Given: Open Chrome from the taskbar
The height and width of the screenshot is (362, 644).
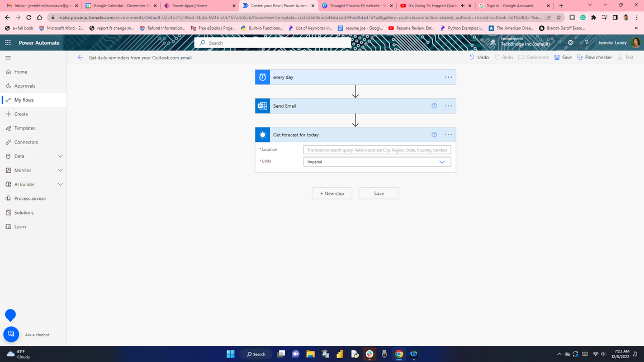Looking at the screenshot, I should [399, 354].
